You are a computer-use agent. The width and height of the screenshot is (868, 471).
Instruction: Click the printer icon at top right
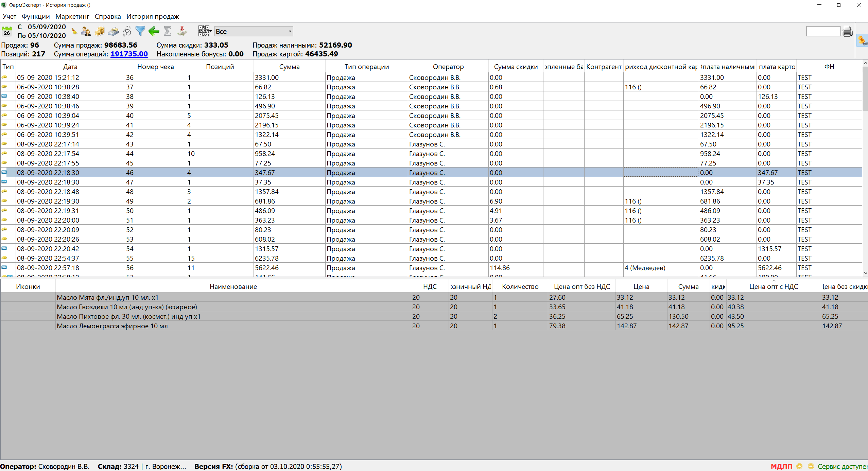coord(847,32)
